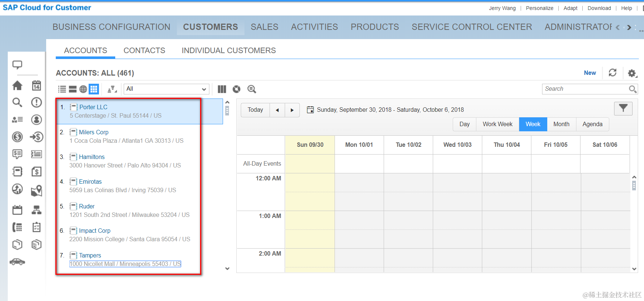The width and height of the screenshot is (644, 301).
Task: Switch calendar to Agenda view
Action: pos(592,124)
